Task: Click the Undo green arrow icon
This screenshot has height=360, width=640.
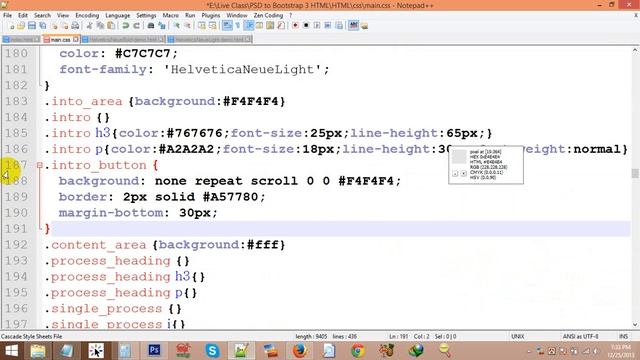Action: coord(125,26)
